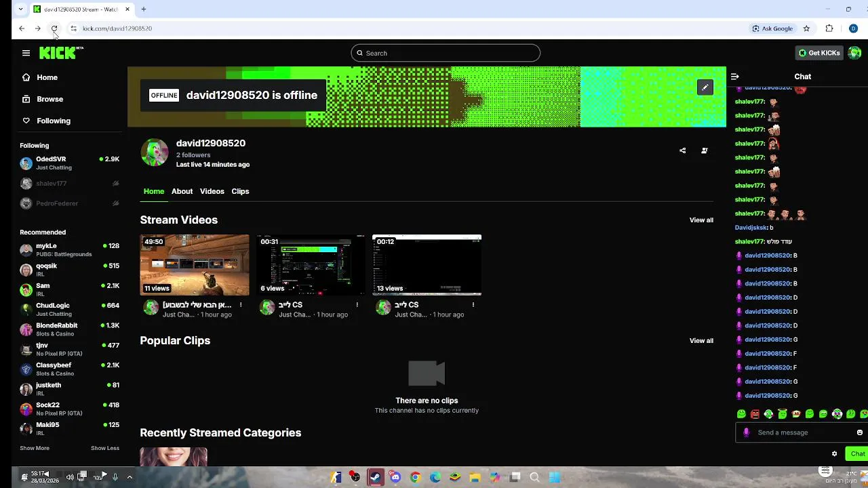Open Steam from the taskbar
Screen dimensions: 868x488
376,477
